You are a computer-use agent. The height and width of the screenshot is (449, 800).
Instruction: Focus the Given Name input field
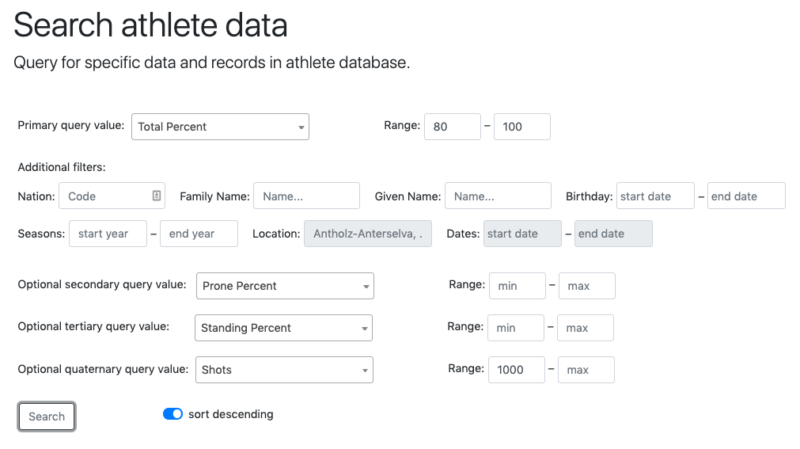click(498, 196)
